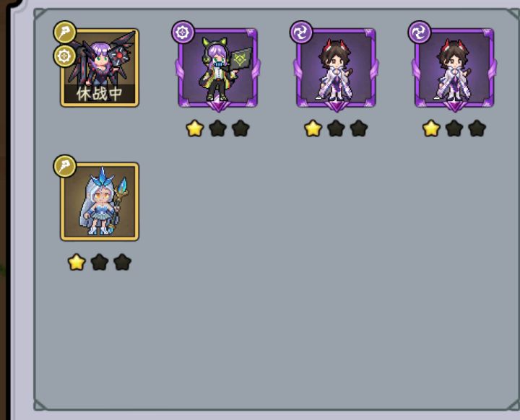Click the third dark star under hacker card
The width and height of the screenshot is (520, 420).
(x=240, y=128)
